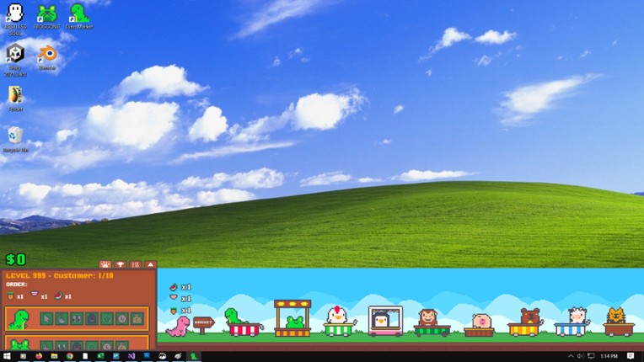The height and width of the screenshot is (362, 644).
Task: Click the monkey vendor cart
Action: (431, 322)
